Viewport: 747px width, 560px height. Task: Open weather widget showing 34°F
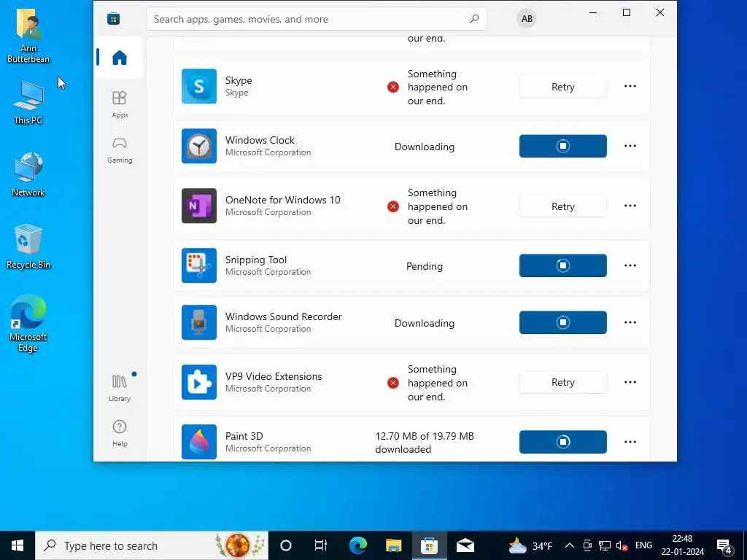click(530, 545)
